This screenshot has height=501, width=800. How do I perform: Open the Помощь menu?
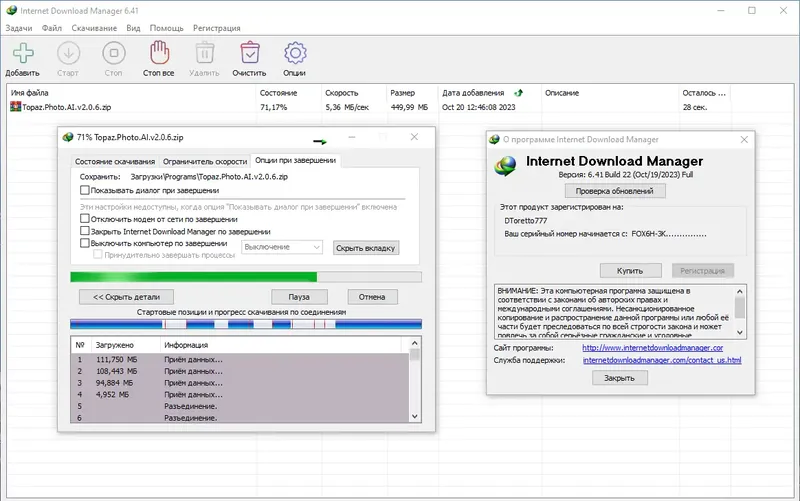click(166, 28)
